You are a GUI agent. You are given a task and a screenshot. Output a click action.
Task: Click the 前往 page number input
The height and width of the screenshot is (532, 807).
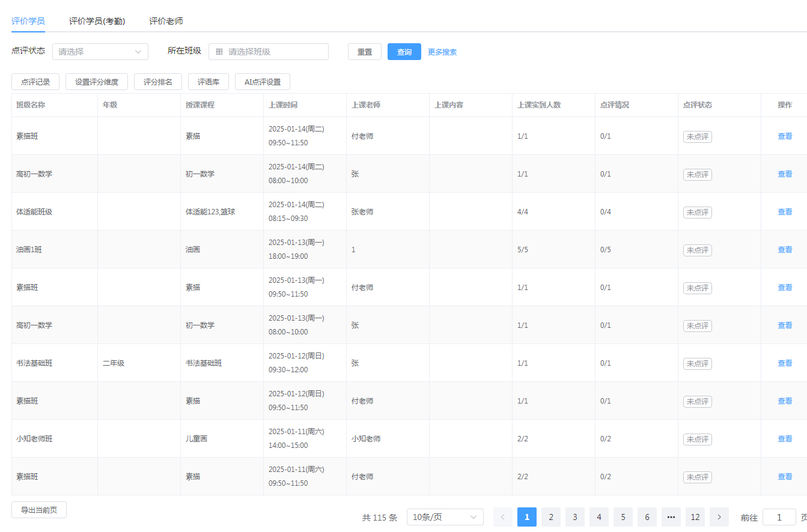(x=779, y=517)
